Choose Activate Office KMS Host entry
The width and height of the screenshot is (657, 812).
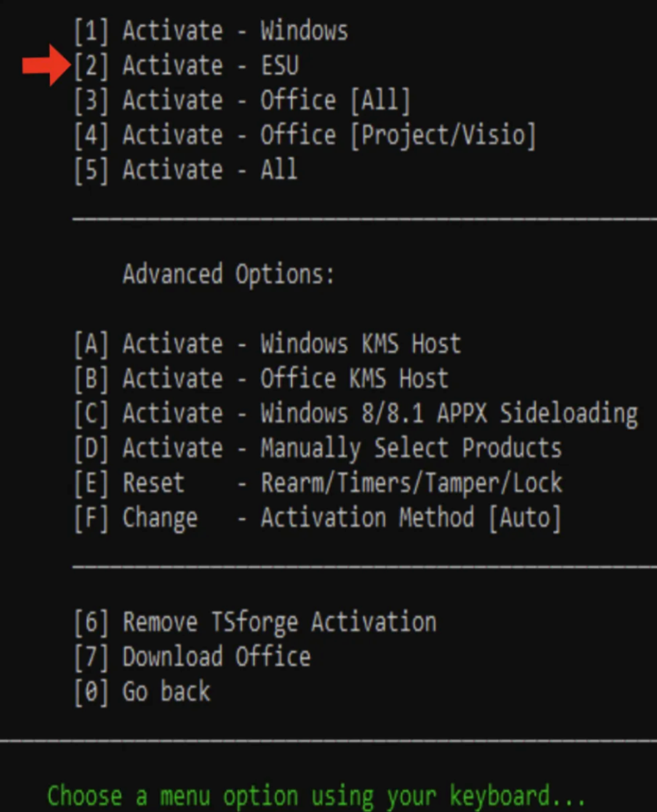[x=261, y=379]
